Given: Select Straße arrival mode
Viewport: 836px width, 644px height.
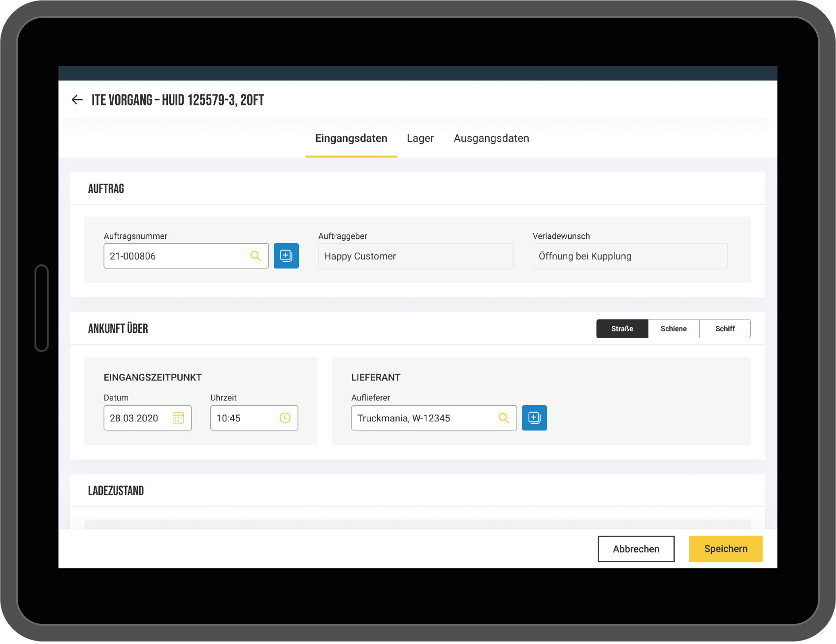Looking at the screenshot, I should (622, 329).
